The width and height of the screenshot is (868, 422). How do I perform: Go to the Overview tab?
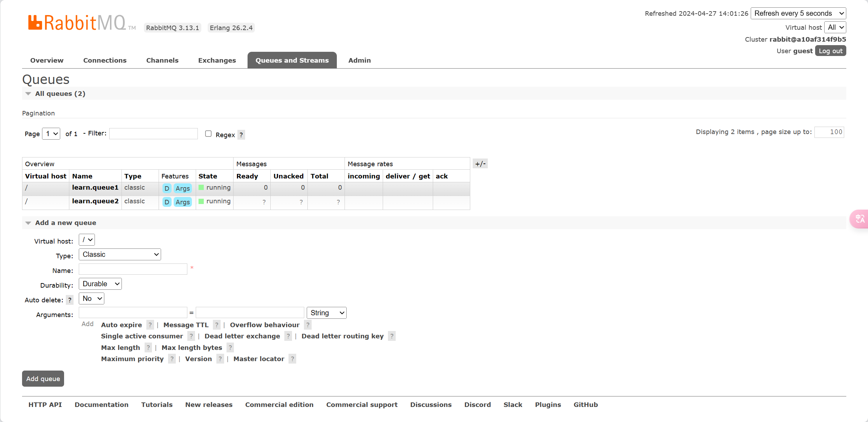(x=47, y=60)
